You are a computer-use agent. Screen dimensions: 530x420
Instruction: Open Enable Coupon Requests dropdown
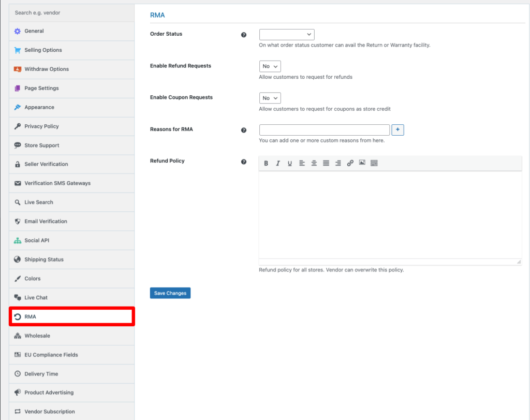270,98
